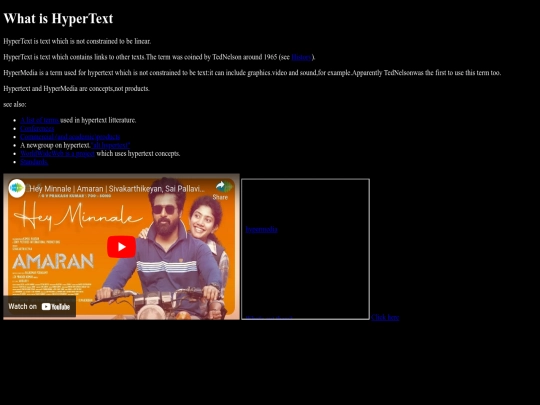
Task: Open the Saregama channel logo on video
Action: 17,188
